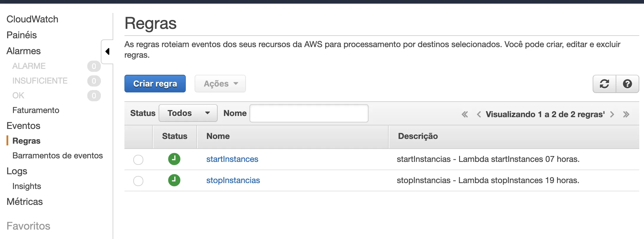Open Alarmes in the sidebar
Image resolution: width=644 pixels, height=239 pixels.
(x=24, y=51)
